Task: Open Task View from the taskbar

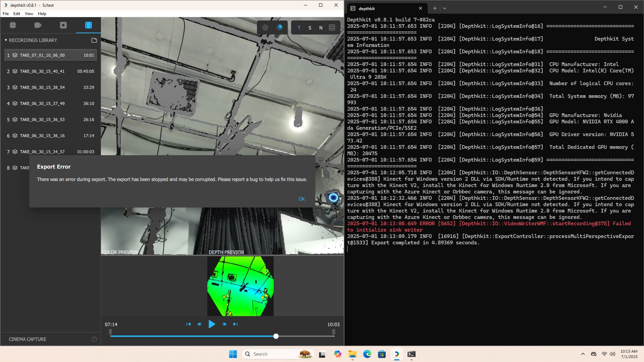Action: (x=322, y=354)
